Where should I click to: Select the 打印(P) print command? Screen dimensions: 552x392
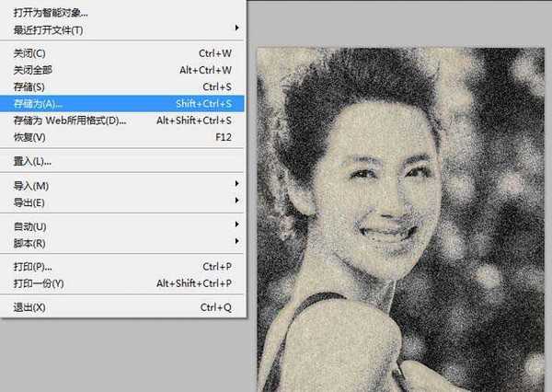tap(32, 266)
